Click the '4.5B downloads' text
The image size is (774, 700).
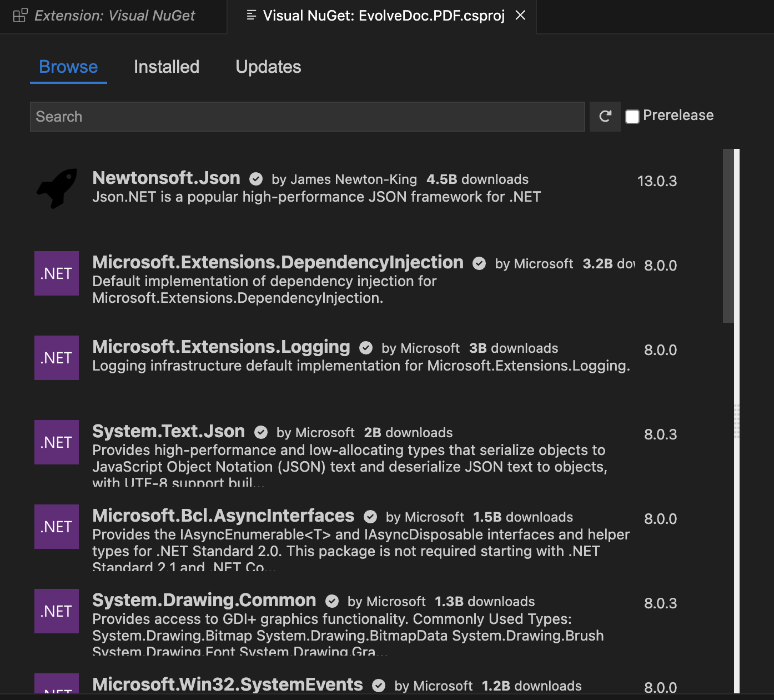(x=478, y=179)
